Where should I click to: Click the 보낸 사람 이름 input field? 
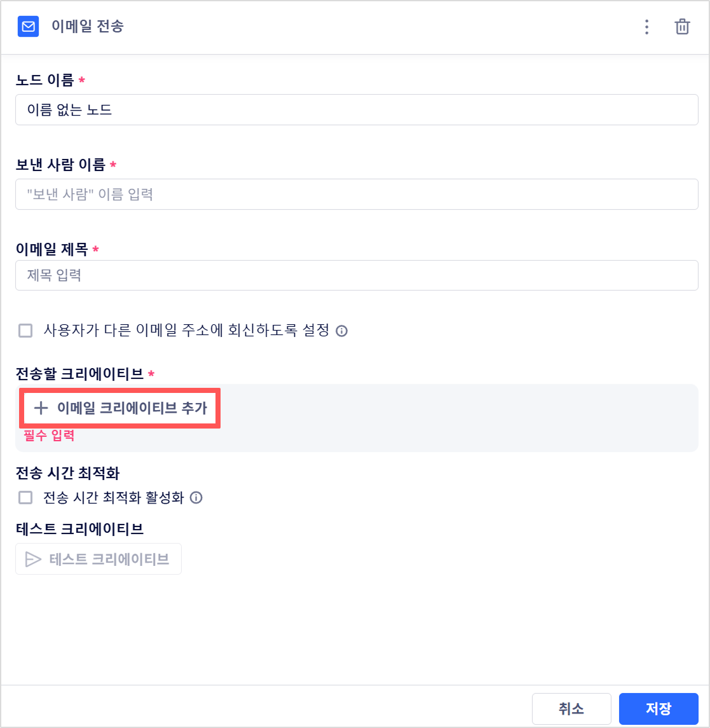click(357, 194)
